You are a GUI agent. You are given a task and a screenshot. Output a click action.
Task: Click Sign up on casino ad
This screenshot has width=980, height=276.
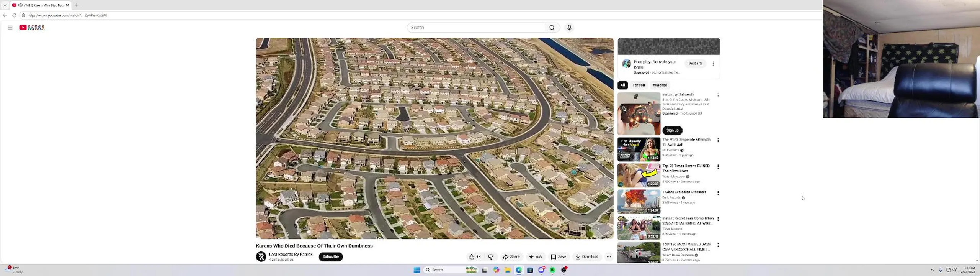672,130
